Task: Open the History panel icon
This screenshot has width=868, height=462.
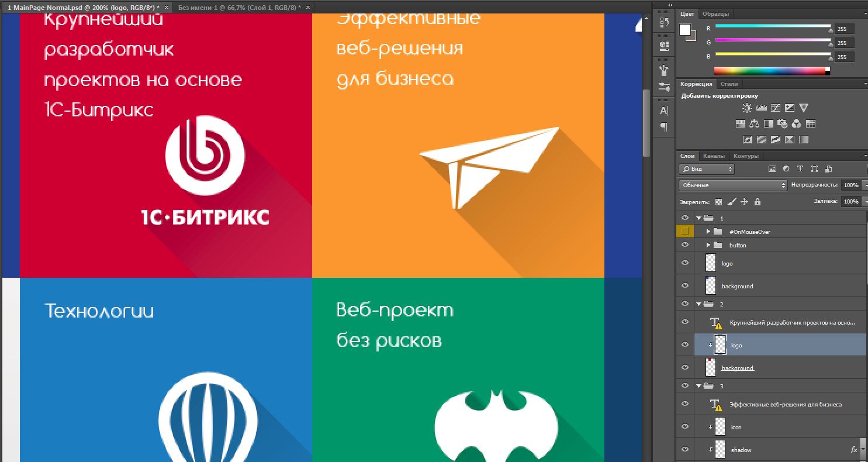Action: pyautogui.click(x=664, y=23)
